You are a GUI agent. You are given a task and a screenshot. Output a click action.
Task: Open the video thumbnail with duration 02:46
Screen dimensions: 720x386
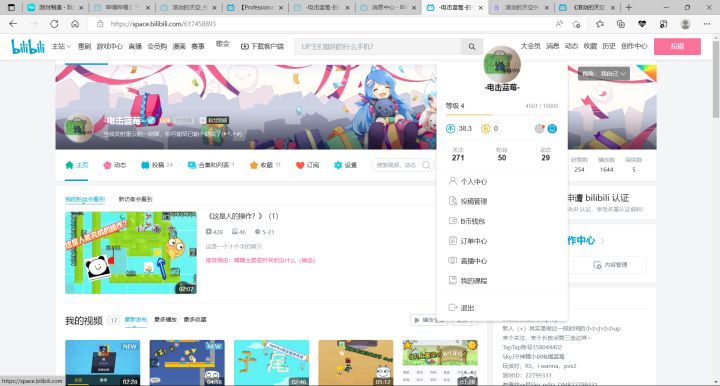tap(271, 363)
